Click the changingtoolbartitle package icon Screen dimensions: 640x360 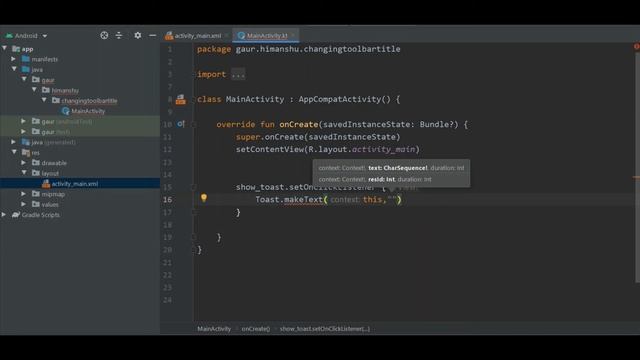pyautogui.click(x=56, y=100)
